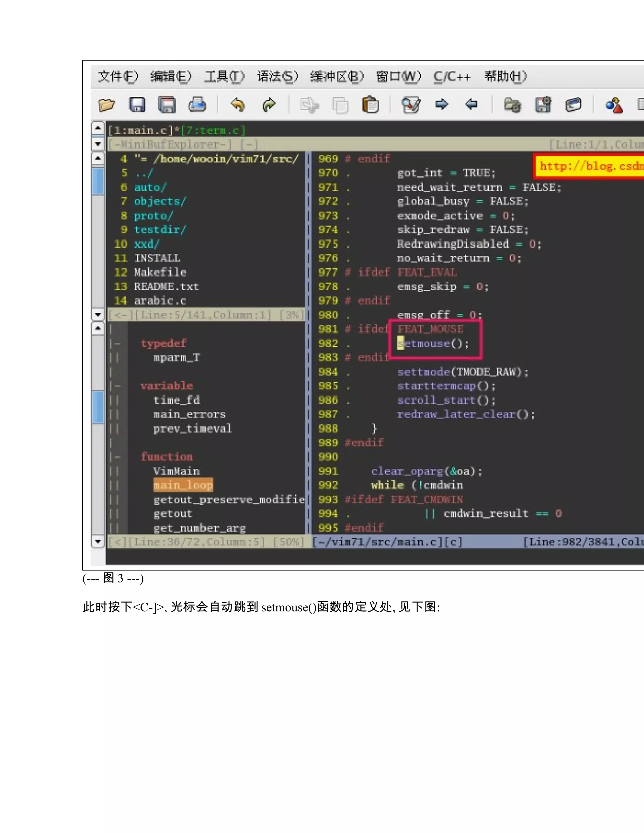Open the 文件(F) menu

[118, 77]
